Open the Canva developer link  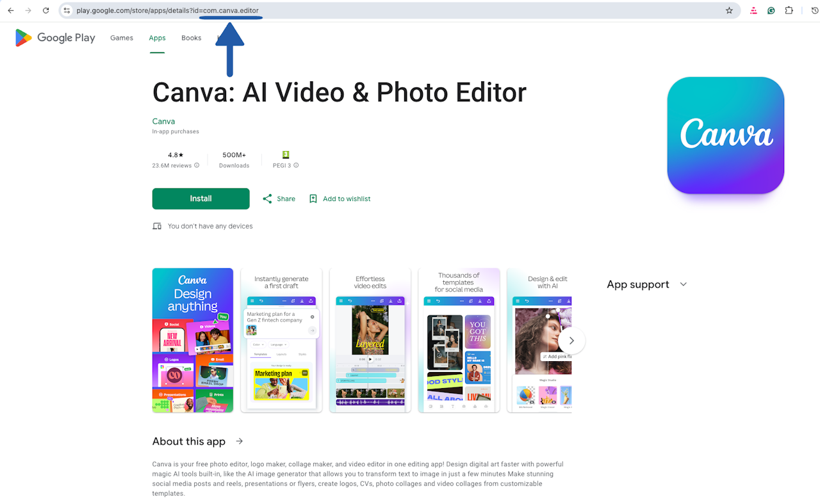tap(163, 121)
